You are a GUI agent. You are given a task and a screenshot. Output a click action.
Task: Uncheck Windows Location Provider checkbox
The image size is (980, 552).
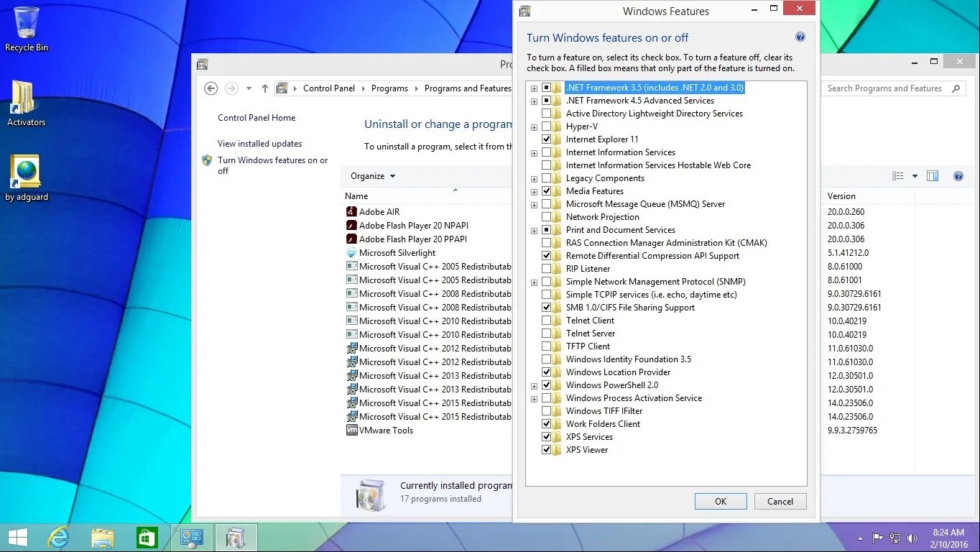click(547, 372)
